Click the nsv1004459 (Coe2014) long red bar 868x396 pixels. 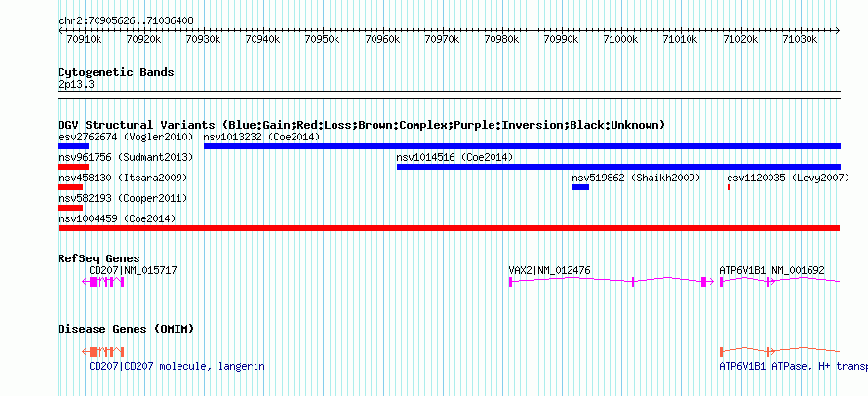point(449,228)
